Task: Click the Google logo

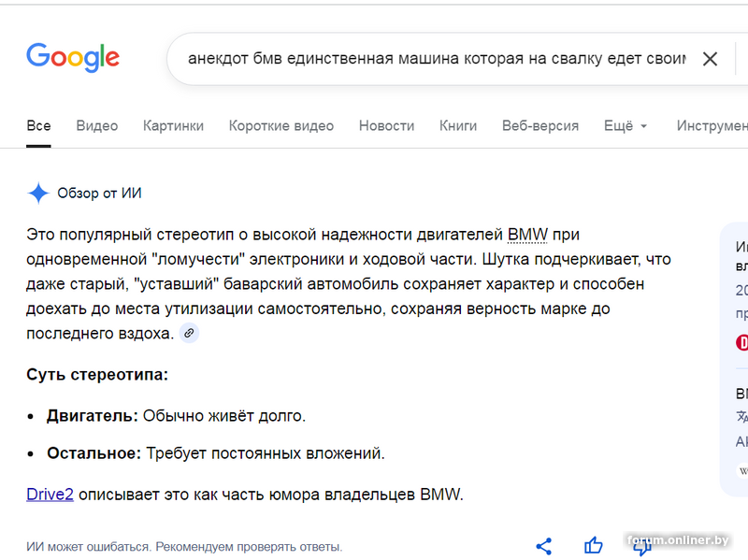Action: 73,58
